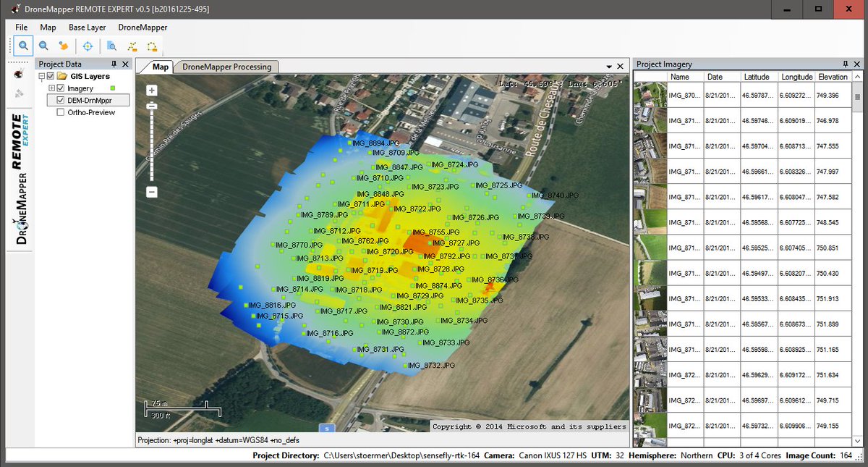Click the zoom to full extent icon

click(88, 46)
